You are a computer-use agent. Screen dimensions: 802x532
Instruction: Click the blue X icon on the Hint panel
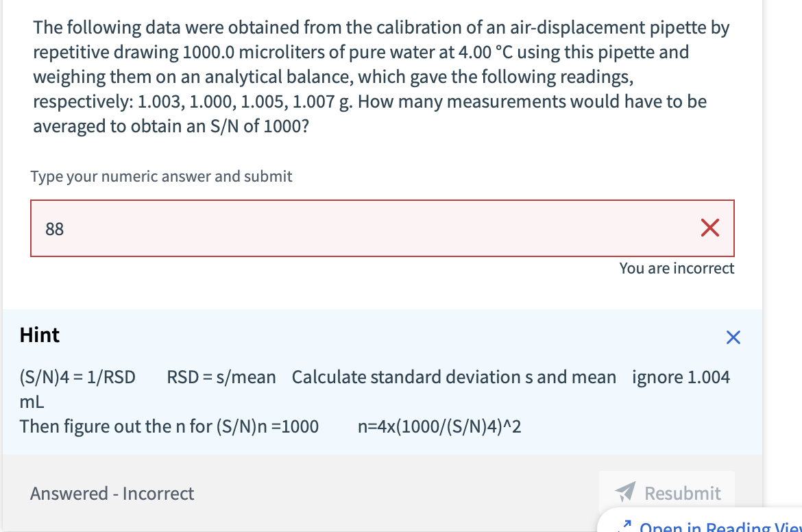(x=733, y=337)
